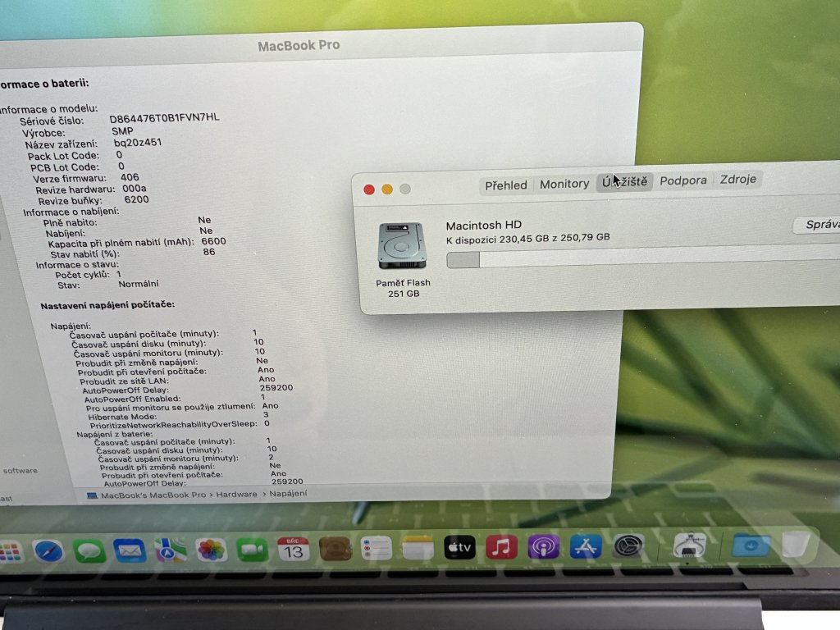This screenshot has width=840, height=630.
Task: Open Contacts app in dock
Action: pyautogui.click(x=335, y=549)
